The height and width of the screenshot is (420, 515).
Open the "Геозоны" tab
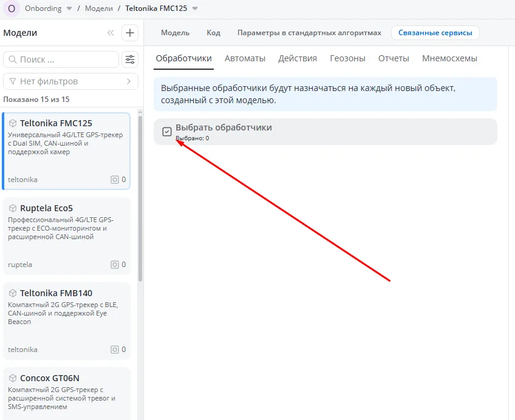347,58
